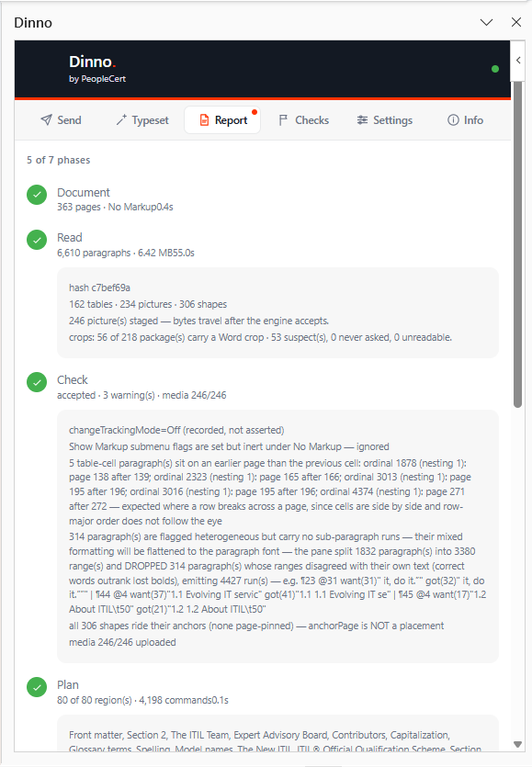The image size is (532, 767).
Task: Click the Check phase green checkmark
Action: click(37, 382)
